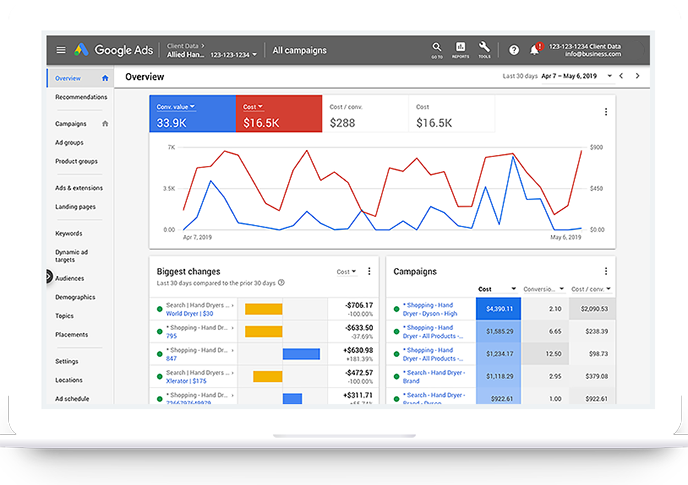Image resolution: width=688 pixels, height=485 pixels.
Task: Open the red Cost metric dropdown
Action: click(253, 107)
